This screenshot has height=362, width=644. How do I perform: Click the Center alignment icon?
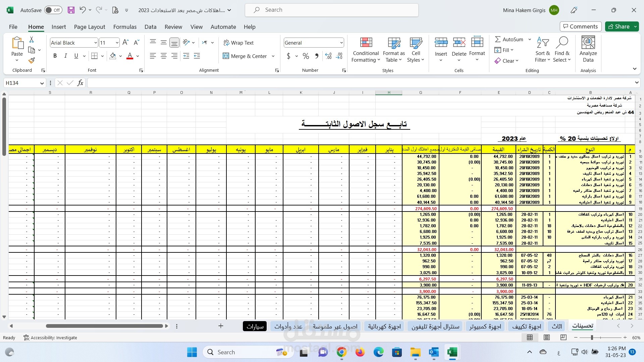(x=164, y=56)
